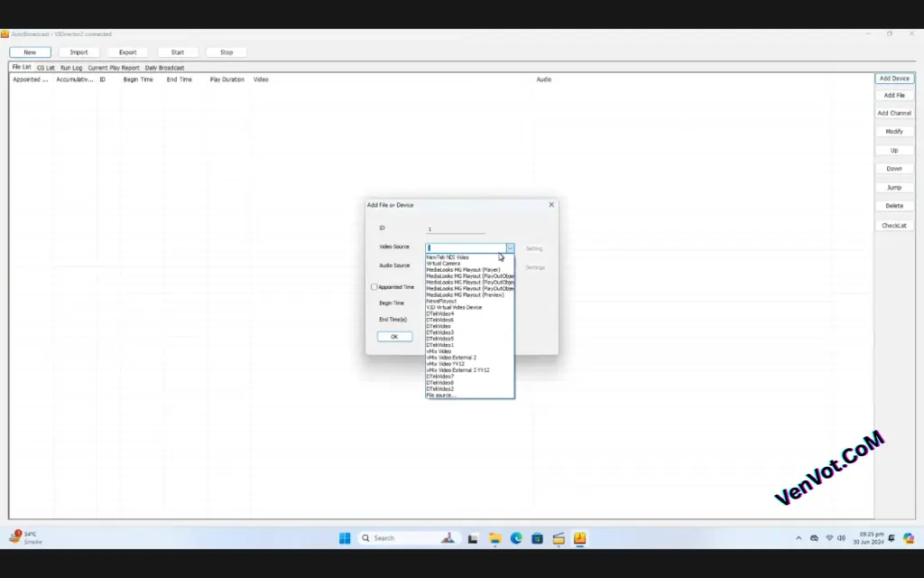This screenshot has width=924, height=578.
Task: Collapse the Video Source dropdown arrow
Action: [510, 248]
